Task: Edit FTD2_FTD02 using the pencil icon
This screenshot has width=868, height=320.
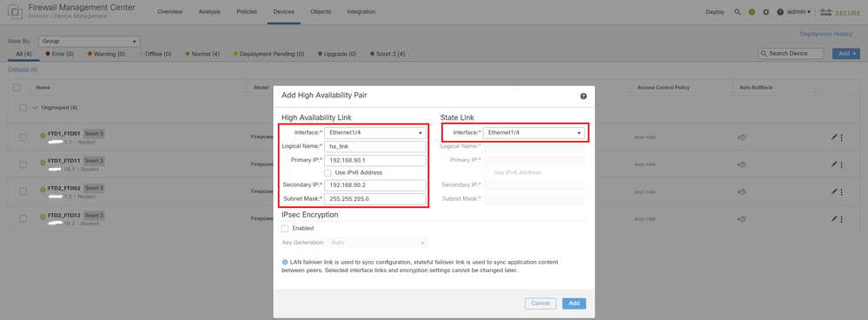Action: tap(833, 191)
